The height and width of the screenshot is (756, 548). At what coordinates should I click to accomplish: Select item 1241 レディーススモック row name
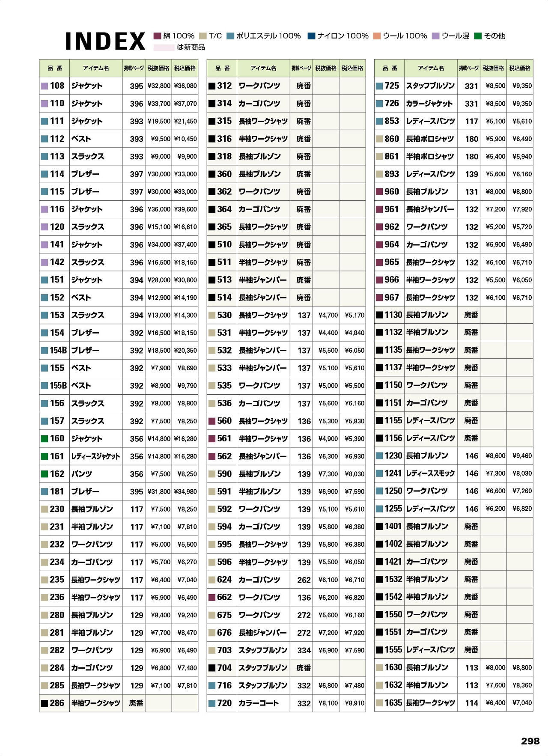tap(430, 473)
